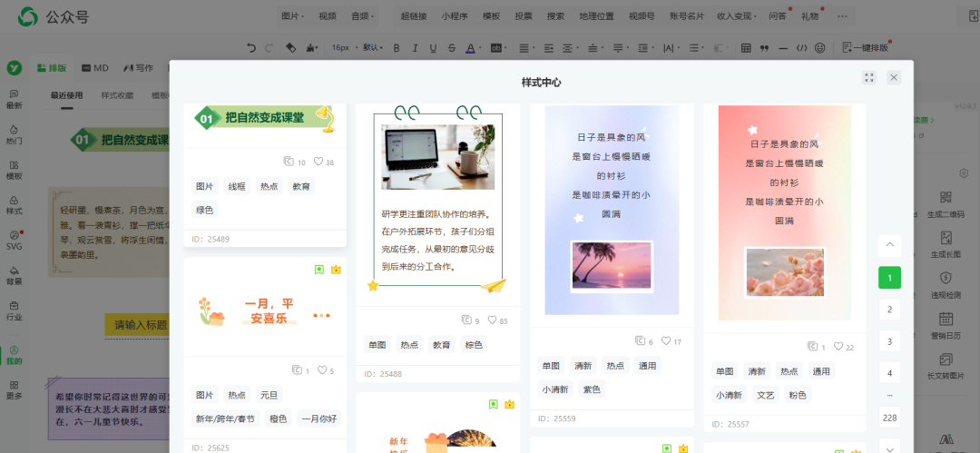Click 超链接 in the top menu
This screenshot has height=453, width=980.
tap(414, 16)
